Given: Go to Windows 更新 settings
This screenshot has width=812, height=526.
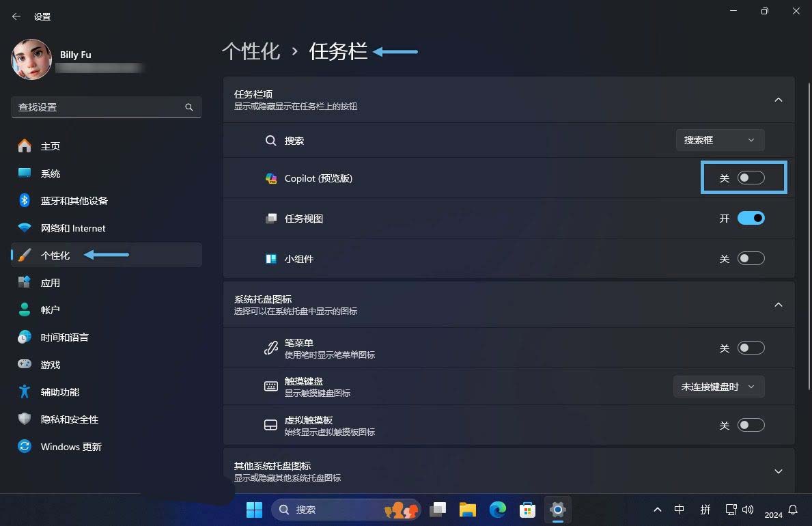Looking at the screenshot, I should (72, 446).
